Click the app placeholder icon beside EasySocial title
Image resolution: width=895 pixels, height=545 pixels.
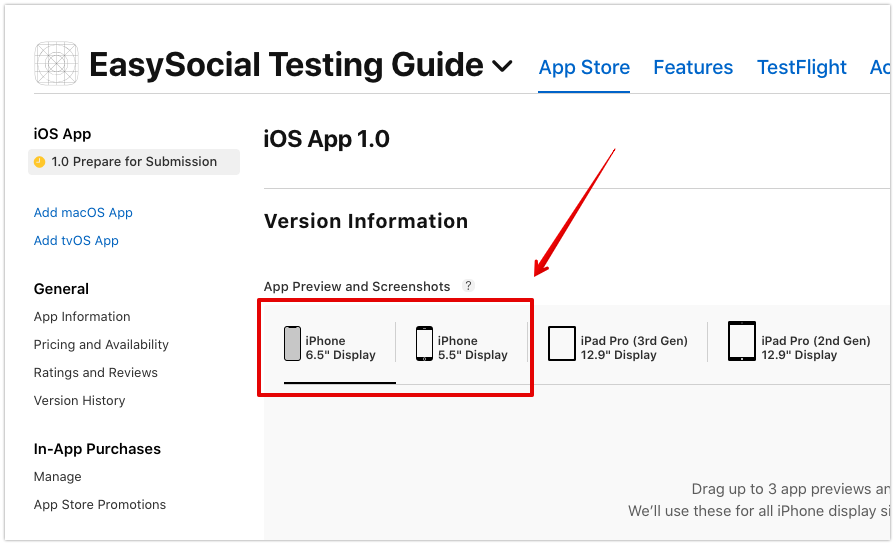point(56,63)
